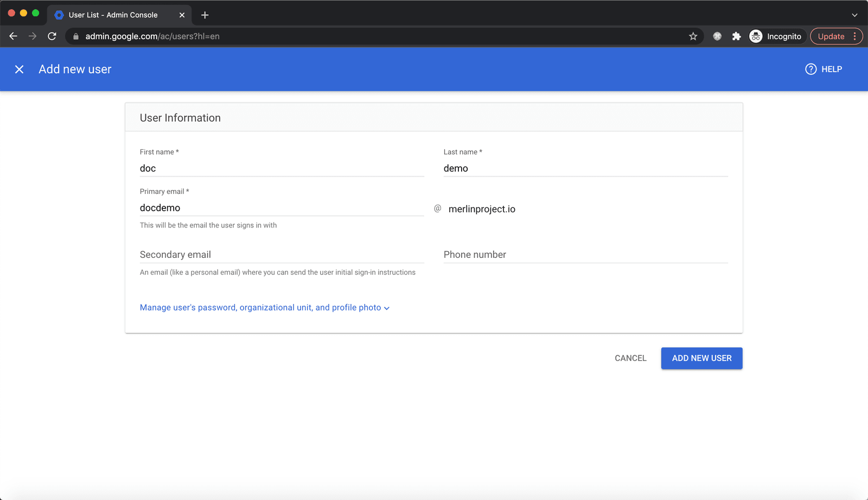Screen dimensions: 868x500
Task: Open the Extensions puzzle icon
Action: tap(736, 36)
